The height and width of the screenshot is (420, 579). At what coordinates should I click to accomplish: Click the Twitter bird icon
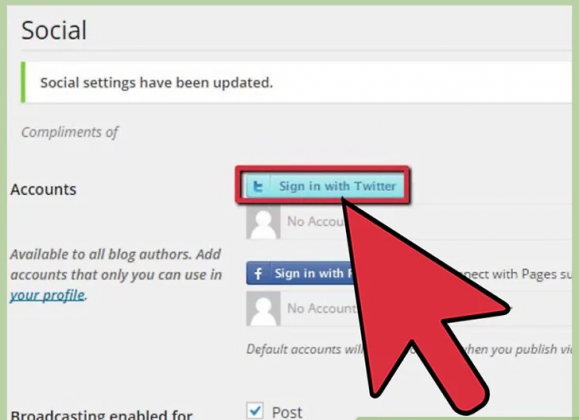(x=258, y=186)
